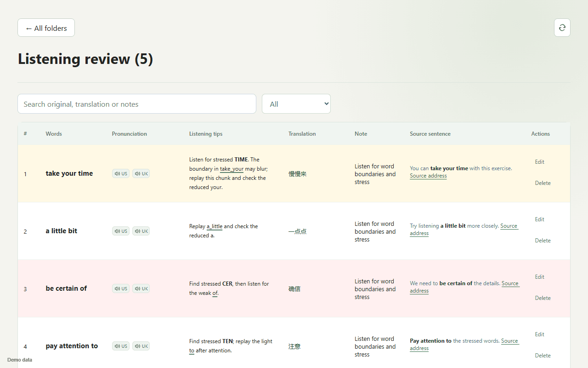Delete the pay attention to entry
The image size is (588, 368).
point(543,356)
